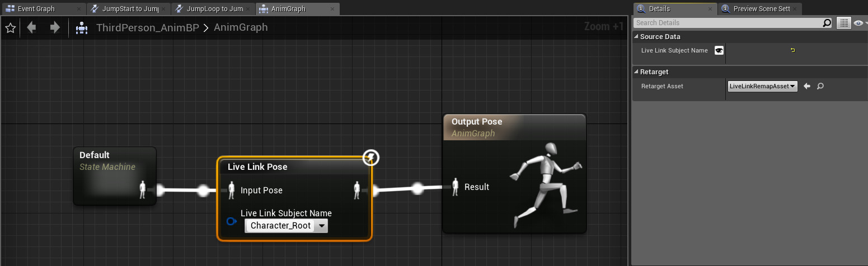The width and height of the screenshot is (868, 266).
Task: Collapse the Source Data section
Action: 636,37
